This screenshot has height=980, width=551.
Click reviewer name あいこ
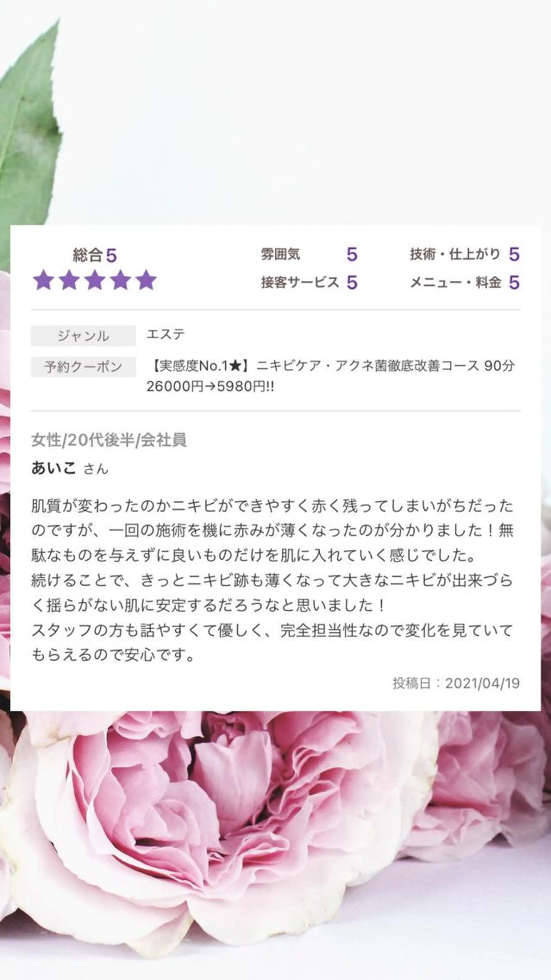tap(54, 467)
